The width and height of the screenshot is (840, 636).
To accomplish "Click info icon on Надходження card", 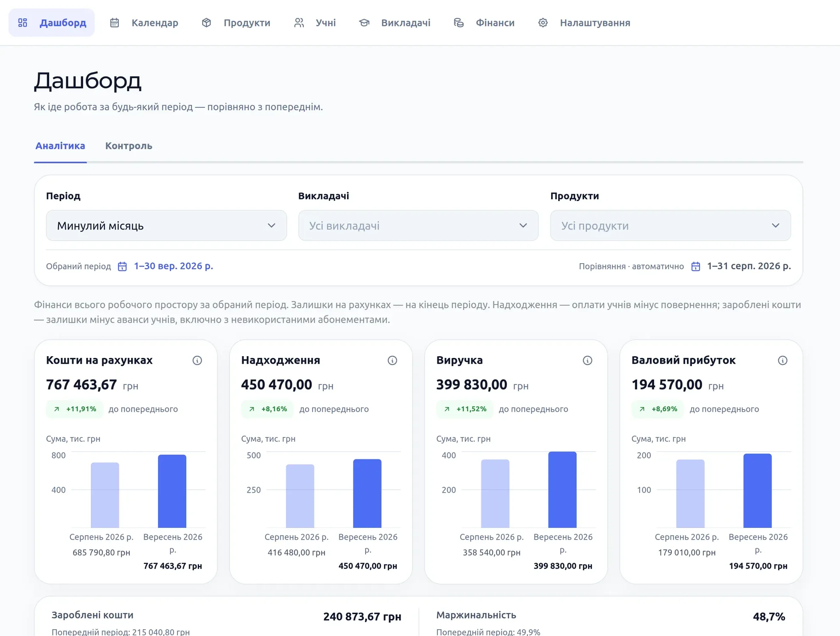I will point(392,360).
